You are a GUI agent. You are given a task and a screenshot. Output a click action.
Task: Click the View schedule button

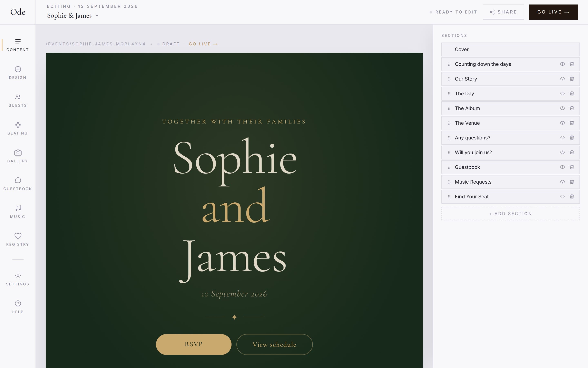[274, 344]
